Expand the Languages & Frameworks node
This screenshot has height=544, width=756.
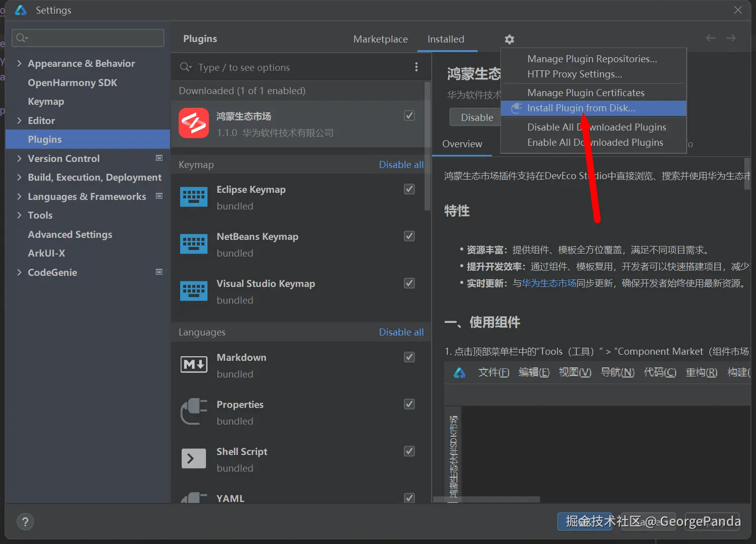point(19,196)
